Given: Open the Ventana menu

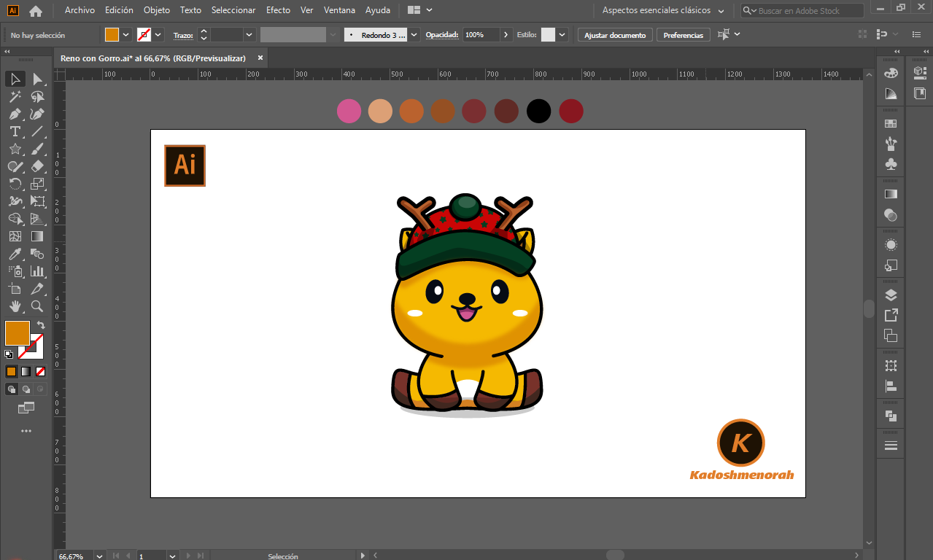Looking at the screenshot, I should (x=339, y=11).
